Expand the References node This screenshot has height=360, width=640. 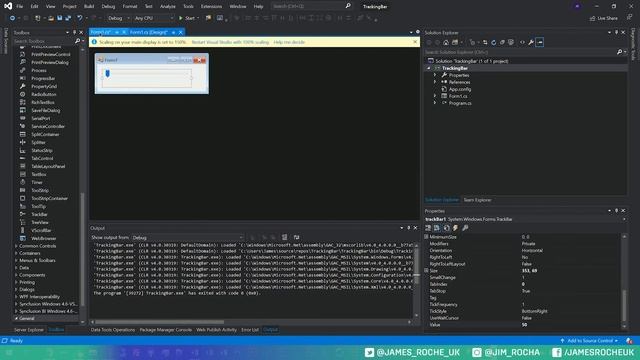435,82
